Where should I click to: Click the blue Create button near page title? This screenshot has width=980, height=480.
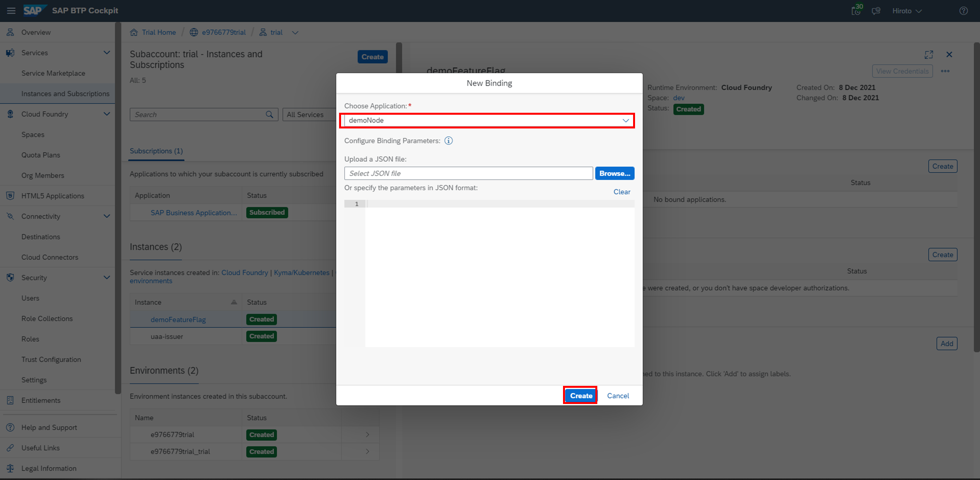372,57
